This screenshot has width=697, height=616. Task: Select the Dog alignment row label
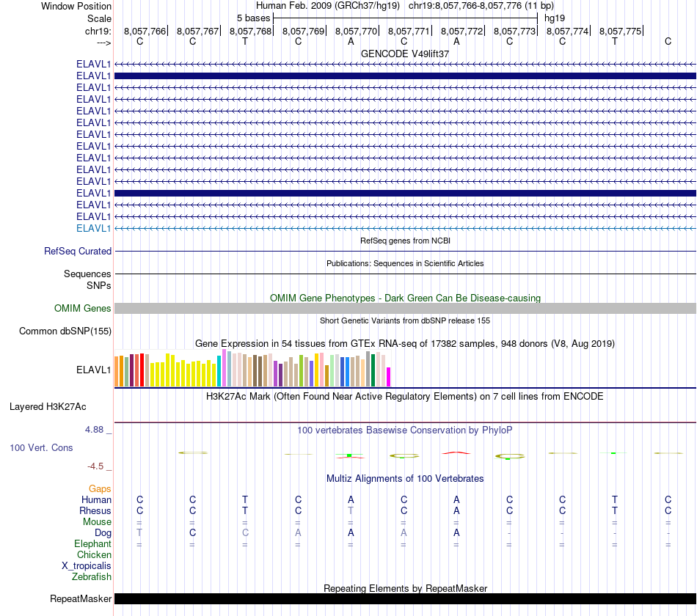pos(103,533)
